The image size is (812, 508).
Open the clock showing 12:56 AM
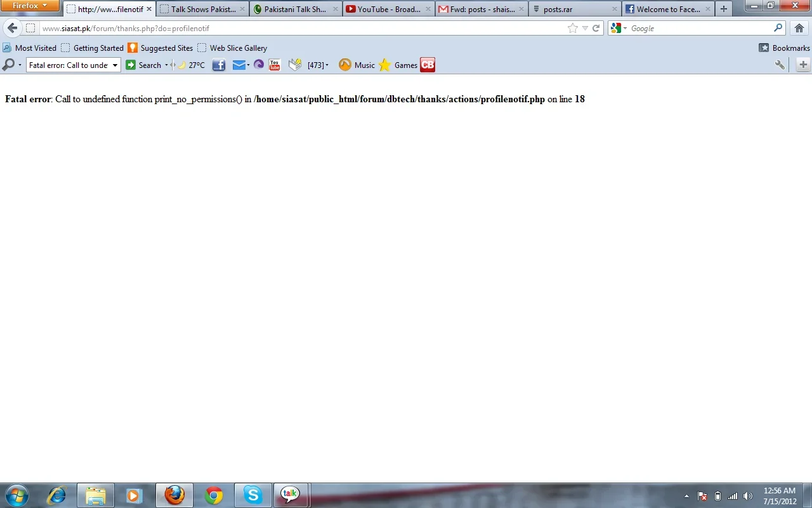[x=780, y=496]
